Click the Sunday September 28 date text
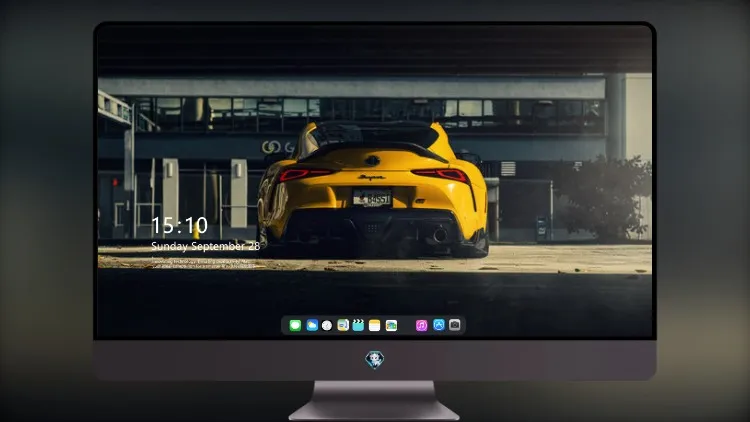This screenshot has width=750, height=422. 206,246
